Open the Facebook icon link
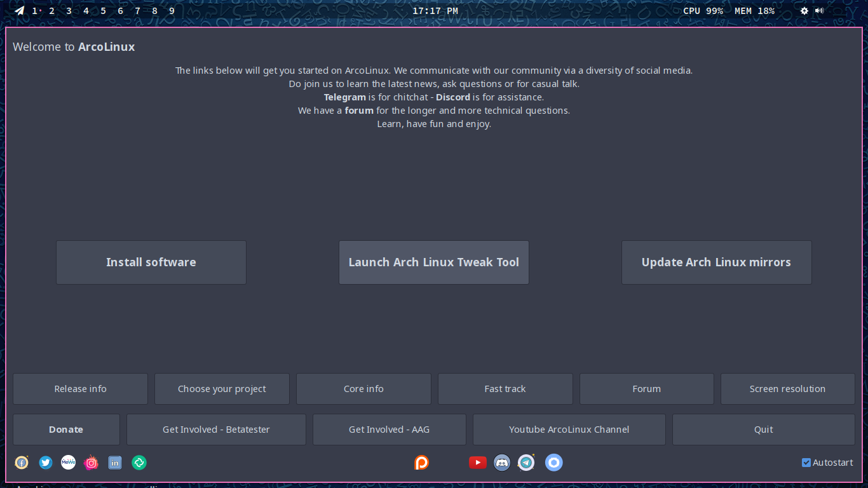Viewport: 868px width, 488px height. [22, 463]
